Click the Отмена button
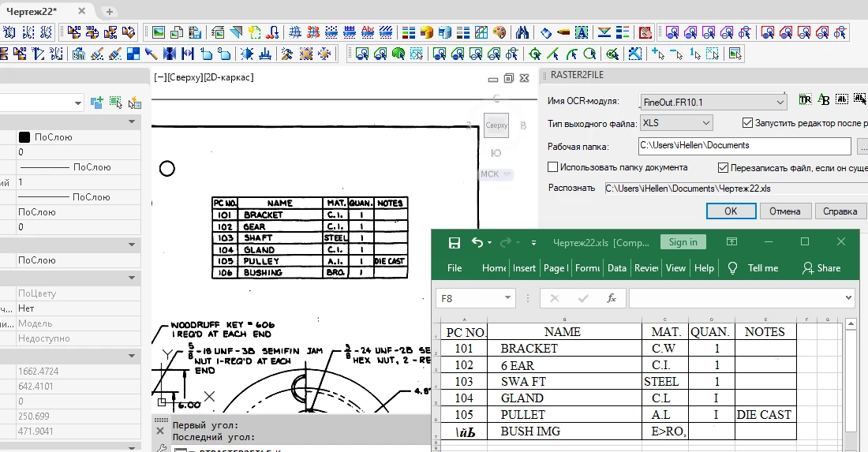This screenshot has height=452, width=868. tap(784, 211)
